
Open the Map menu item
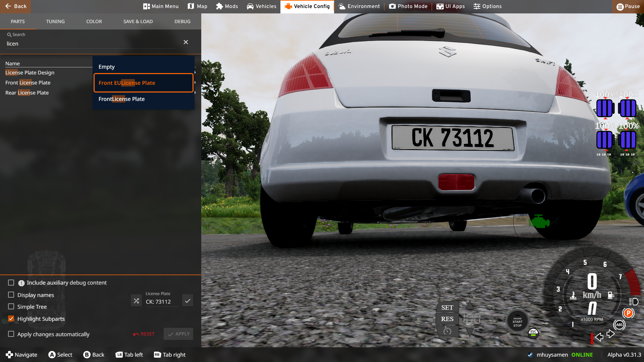tap(198, 6)
